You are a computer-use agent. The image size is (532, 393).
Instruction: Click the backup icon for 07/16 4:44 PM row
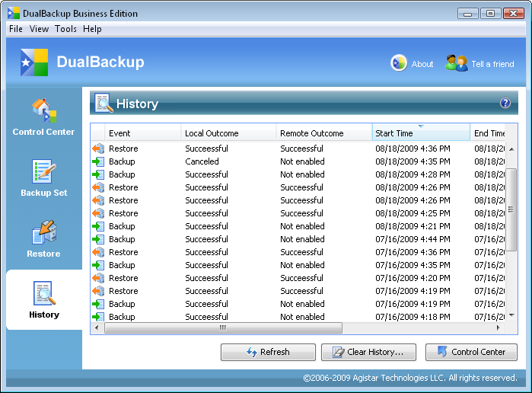coord(98,239)
